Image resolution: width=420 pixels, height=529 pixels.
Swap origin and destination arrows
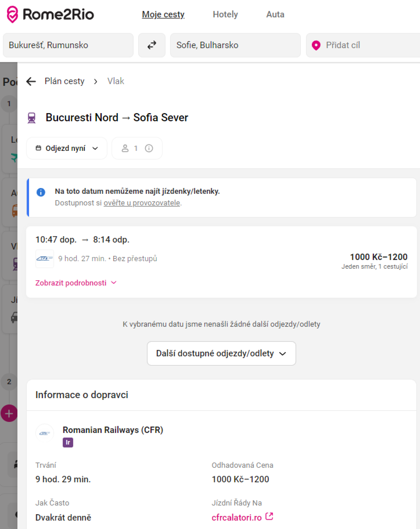[x=152, y=45]
